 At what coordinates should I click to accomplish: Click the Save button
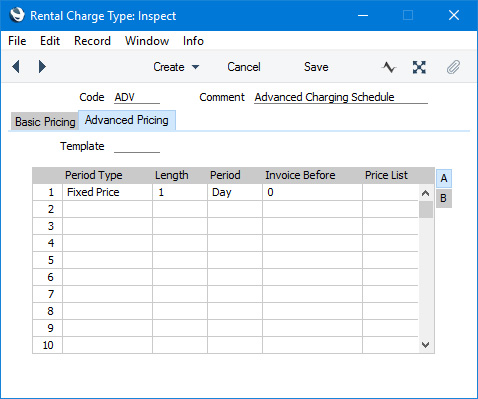316,67
